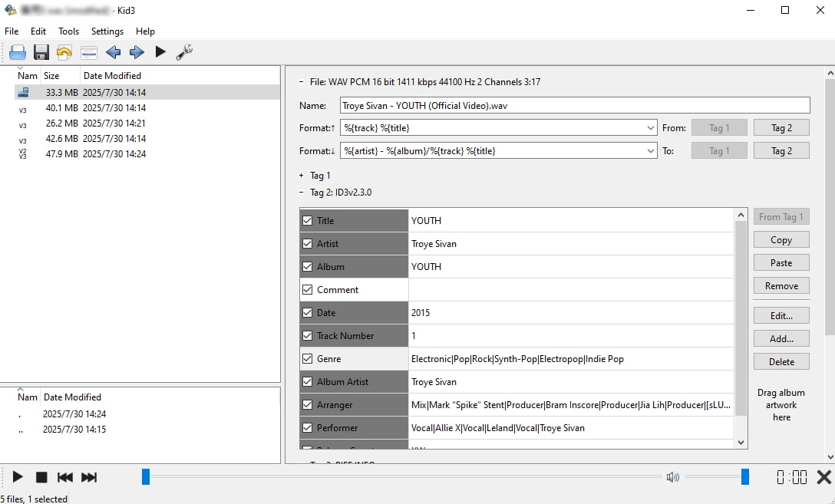This screenshot has height=504, width=835.
Task: Toggle the Album Artist checkbox
Action: (x=307, y=381)
